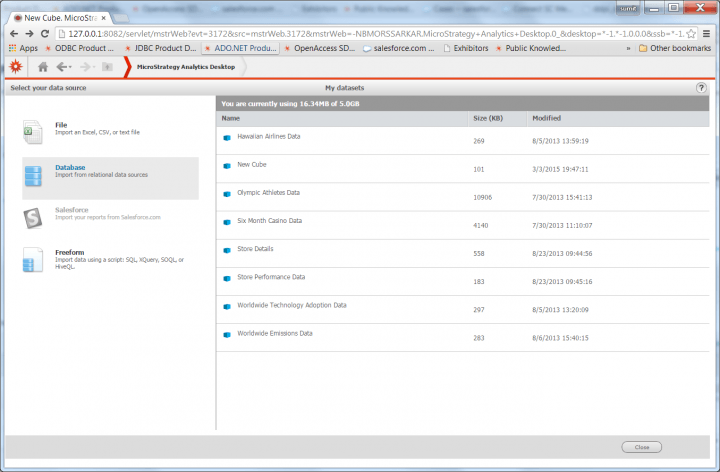This screenshot has width=720, height=472.
Task: Open Six Month Casino Data dataset
Action: tap(269, 220)
